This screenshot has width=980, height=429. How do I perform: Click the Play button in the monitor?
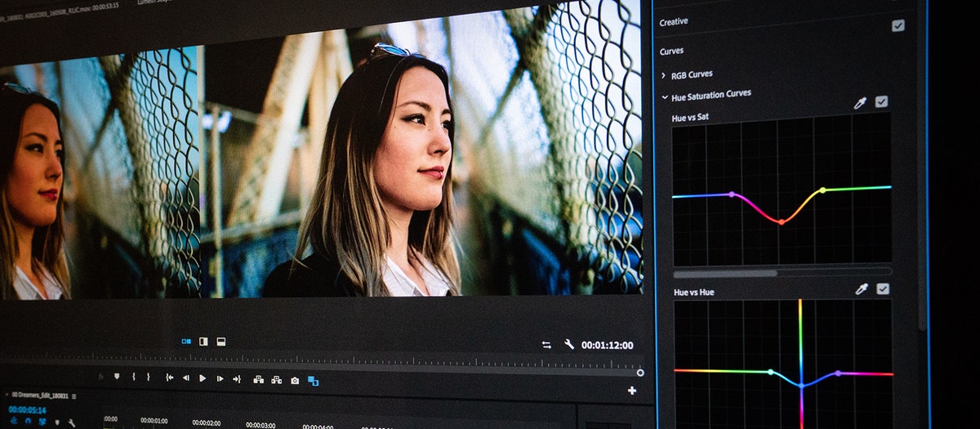tap(203, 378)
